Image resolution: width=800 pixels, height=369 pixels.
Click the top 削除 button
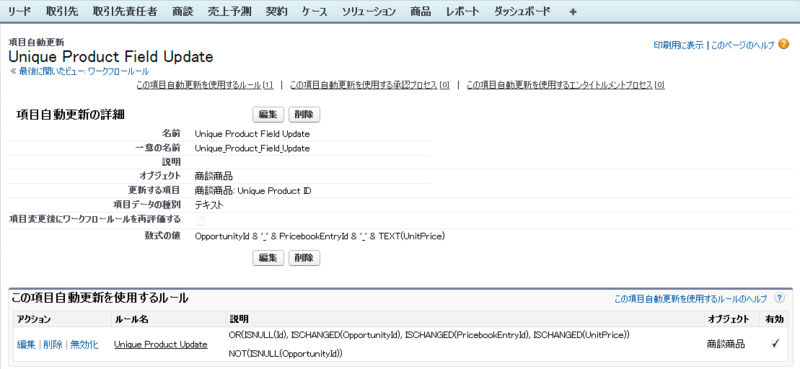pyautogui.click(x=304, y=115)
